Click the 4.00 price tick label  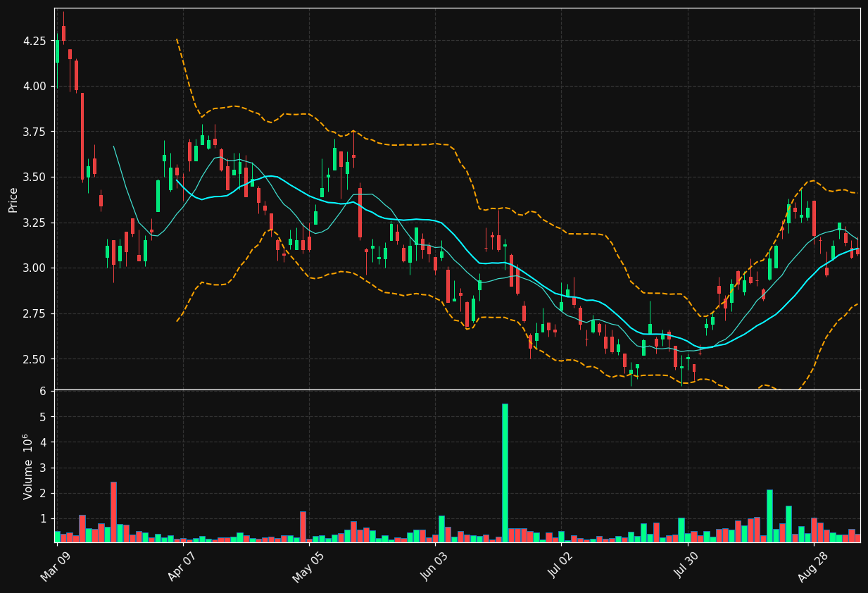[34, 86]
